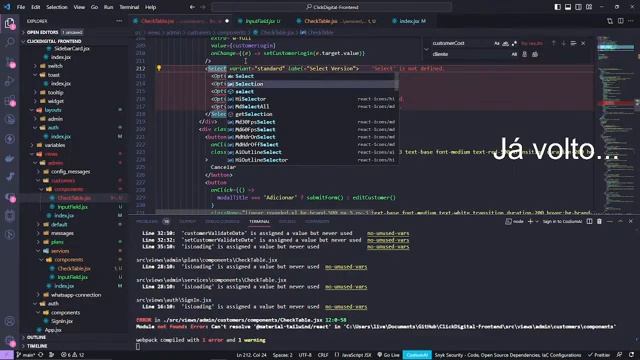Click the notifications bell in status bar
640x360 pixels.
click(631, 355)
